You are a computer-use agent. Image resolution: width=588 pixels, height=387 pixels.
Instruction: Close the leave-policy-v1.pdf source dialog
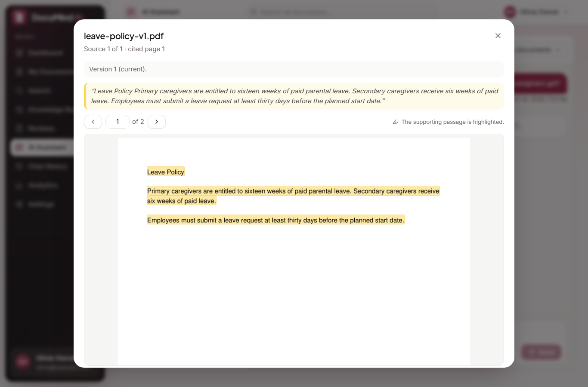[498, 36]
